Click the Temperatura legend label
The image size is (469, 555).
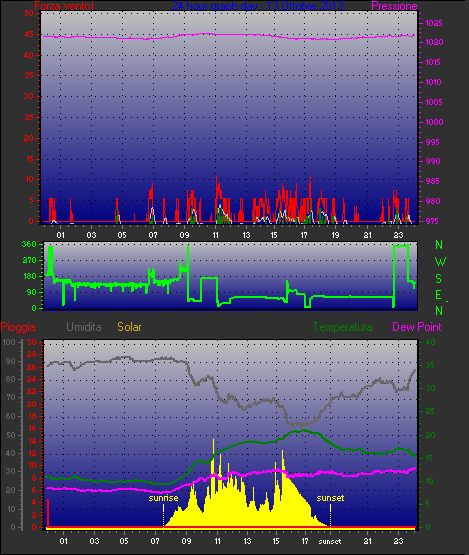(x=342, y=327)
